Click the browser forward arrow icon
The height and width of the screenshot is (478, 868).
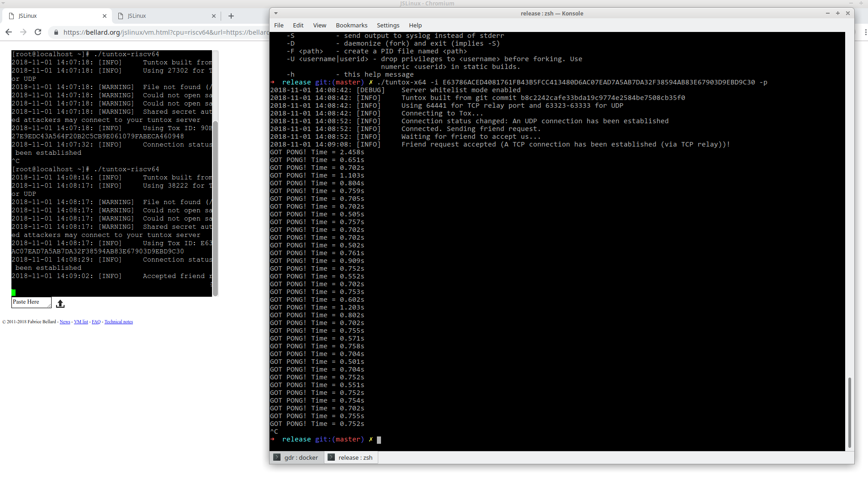pyautogui.click(x=23, y=32)
